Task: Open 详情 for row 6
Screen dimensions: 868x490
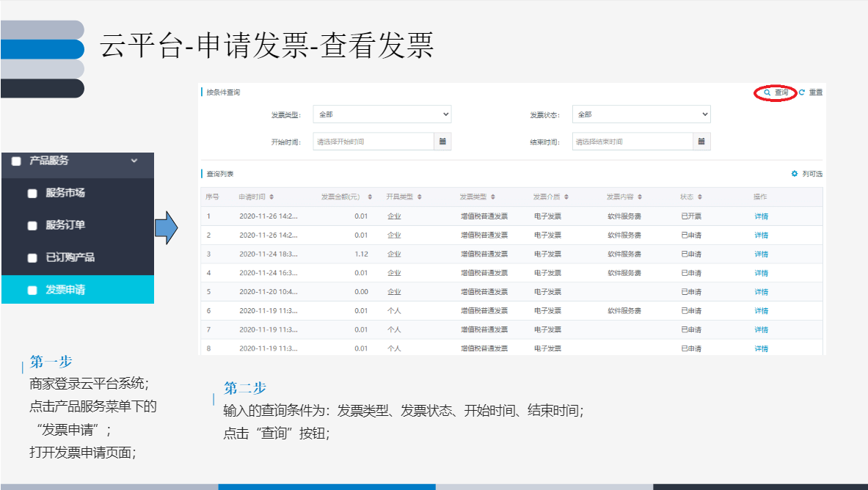Action: pos(761,310)
